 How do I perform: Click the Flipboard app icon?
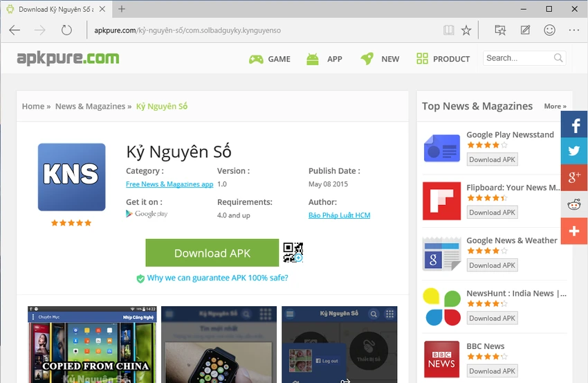click(442, 201)
